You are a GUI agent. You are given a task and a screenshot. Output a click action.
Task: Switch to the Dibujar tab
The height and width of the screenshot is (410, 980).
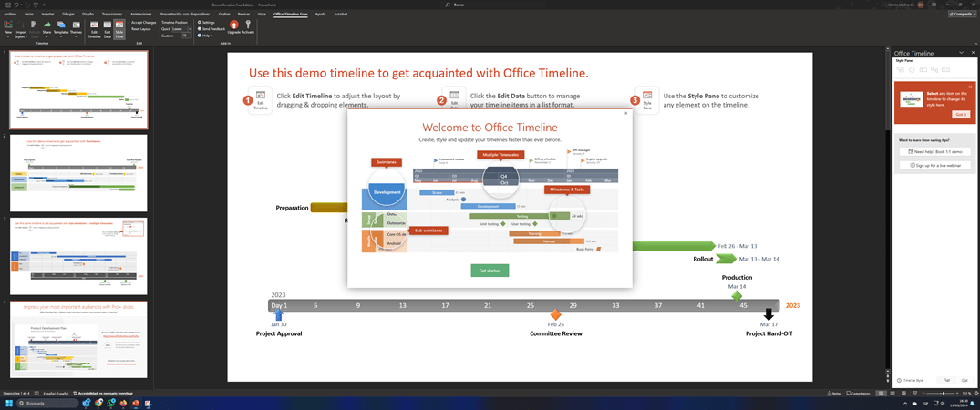click(x=68, y=13)
